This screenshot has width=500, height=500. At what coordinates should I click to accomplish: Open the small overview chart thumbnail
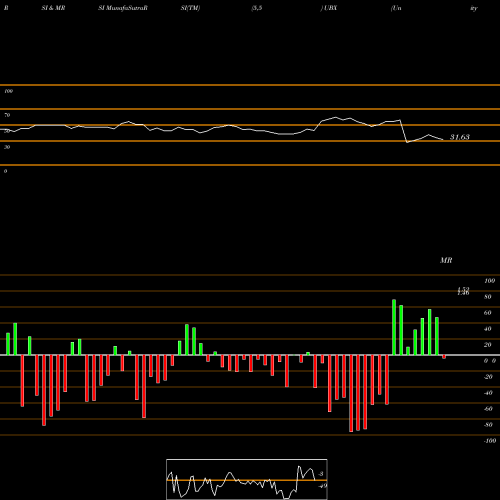pyautogui.click(x=247, y=479)
